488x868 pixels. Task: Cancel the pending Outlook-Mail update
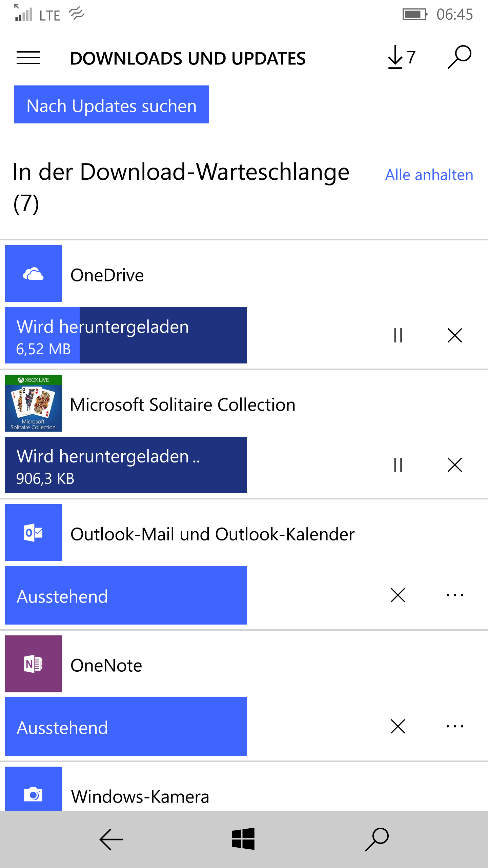[398, 595]
